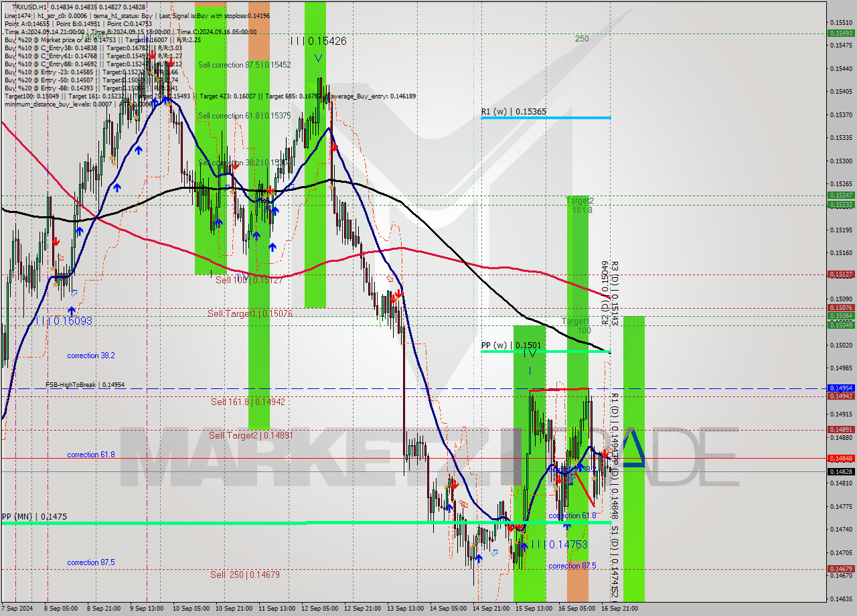Click the blue 0.14954 price tag

coord(841,388)
